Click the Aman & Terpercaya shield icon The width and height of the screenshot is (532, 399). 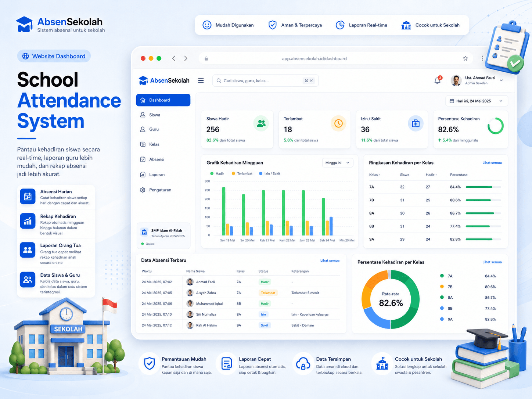click(272, 25)
